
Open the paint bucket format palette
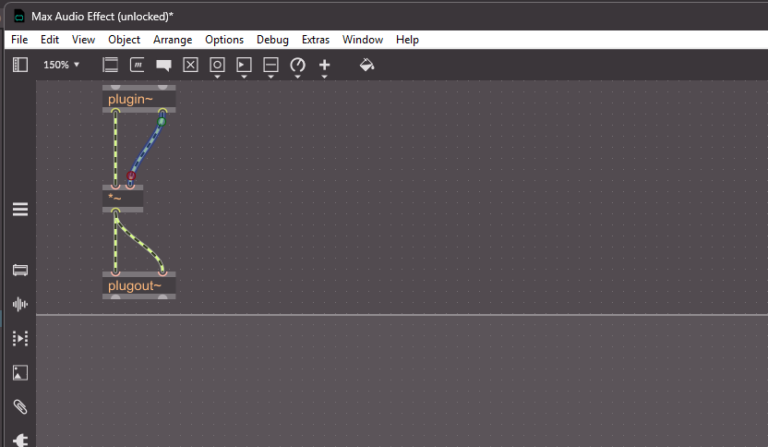point(367,65)
